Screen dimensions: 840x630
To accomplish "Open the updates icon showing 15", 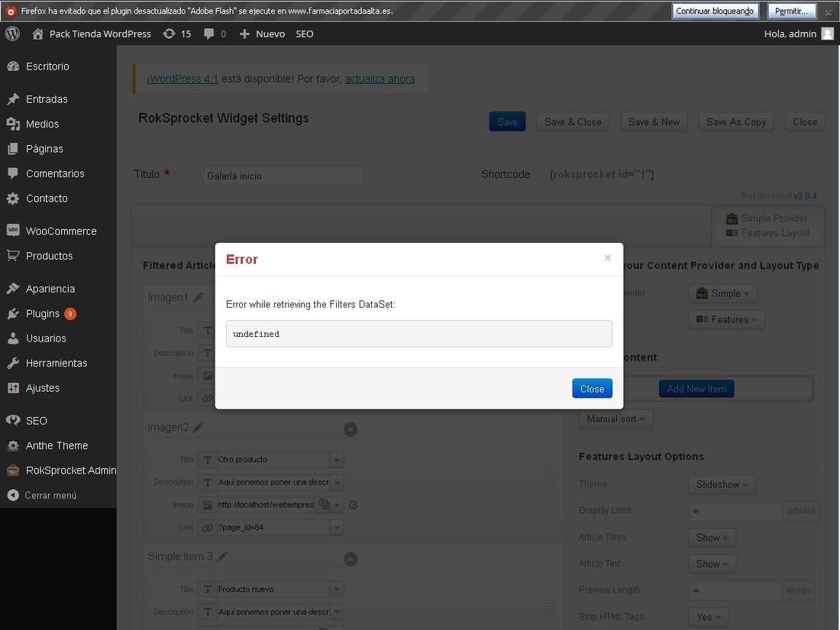I will click(169, 34).
